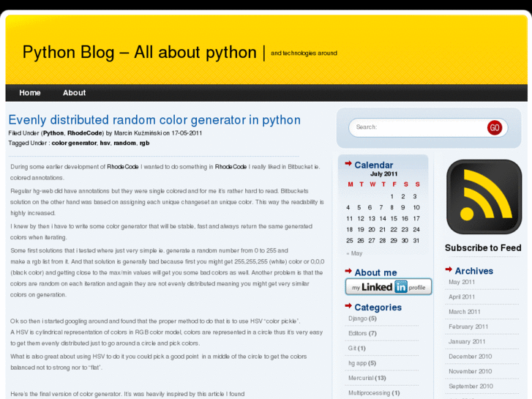This screenshot has height=399, width=532.
Task: Open the February 2011 archive
Action: pos(468,327)
